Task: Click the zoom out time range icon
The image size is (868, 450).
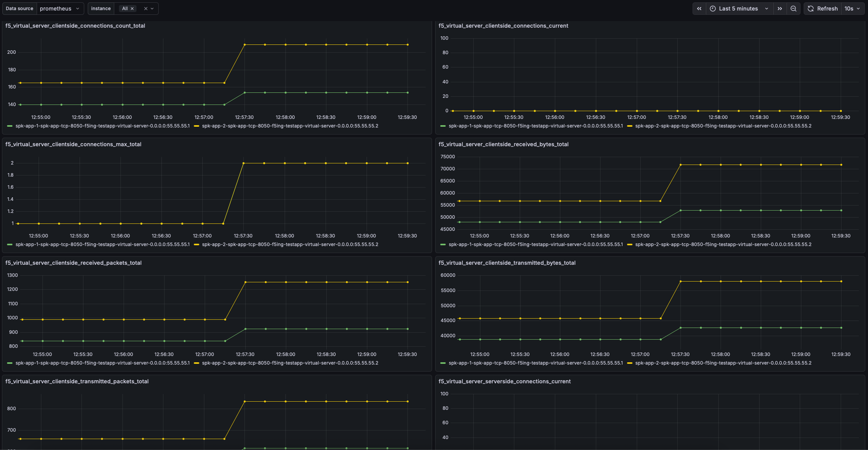Action: coord(793,9)
